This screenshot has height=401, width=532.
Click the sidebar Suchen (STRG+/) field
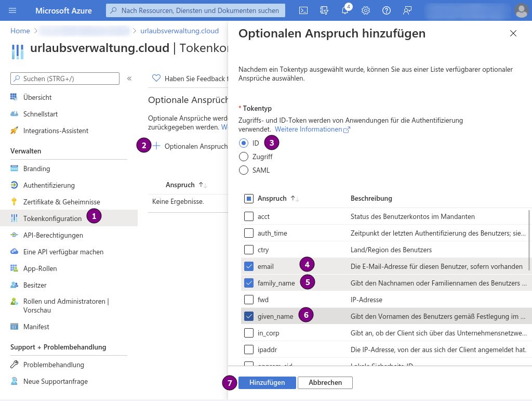coord(65,79)
